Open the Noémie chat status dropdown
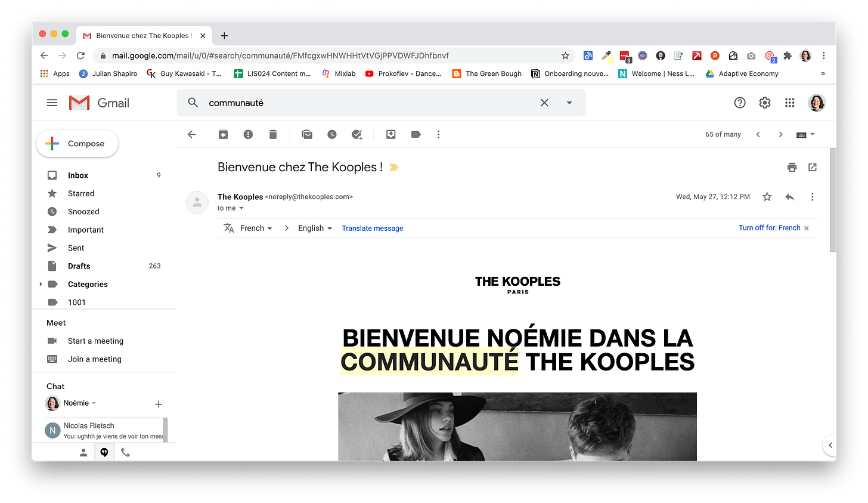 tap(94, 403)
